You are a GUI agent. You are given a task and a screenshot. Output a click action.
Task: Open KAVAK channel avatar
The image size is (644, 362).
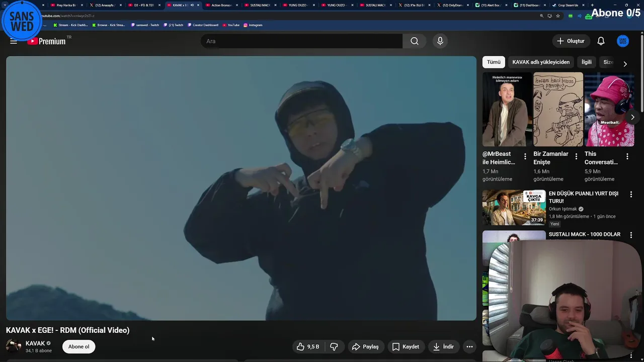(x=14, y=346)
